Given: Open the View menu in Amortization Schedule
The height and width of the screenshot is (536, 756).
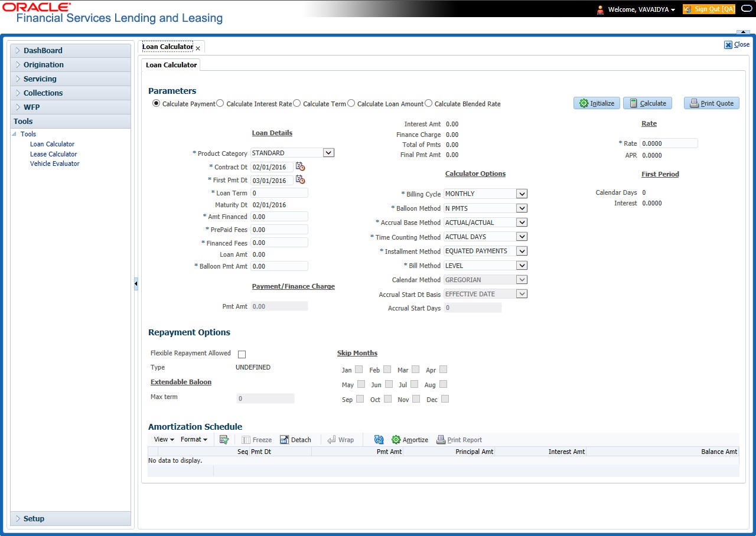Looking at the screenshot, I should [164, 440].
